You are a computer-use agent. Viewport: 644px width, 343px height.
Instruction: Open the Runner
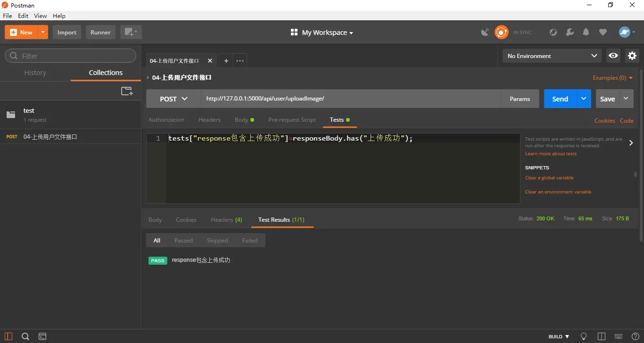point(100,32)
